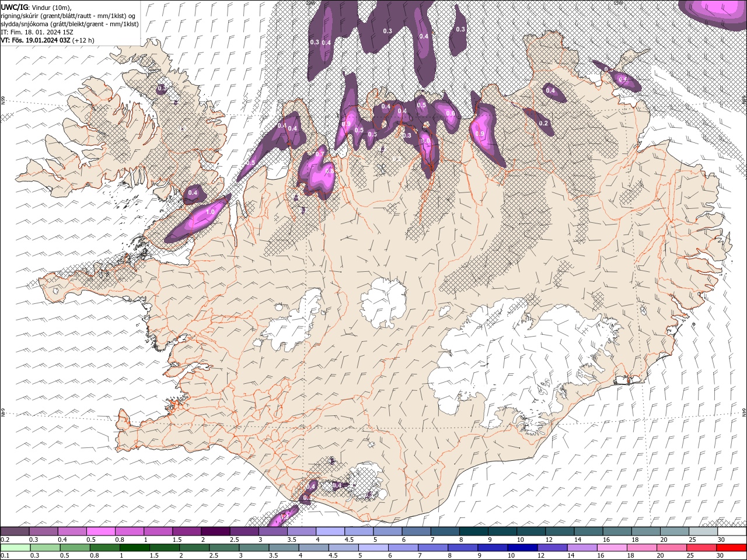Viewport: 747px width, 560px height.
Task: Select the bright red 30 swatch, lower legend row
Action: coord(731,548)
